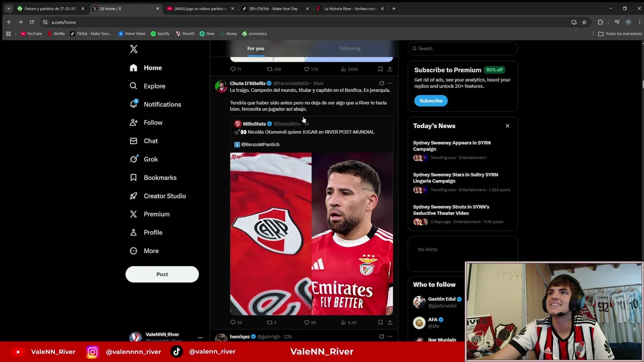The height and width of the screenshot is (362, 644).
Task: Switch to the Fixture y partidos browser tab
Action: coord(50,9)
